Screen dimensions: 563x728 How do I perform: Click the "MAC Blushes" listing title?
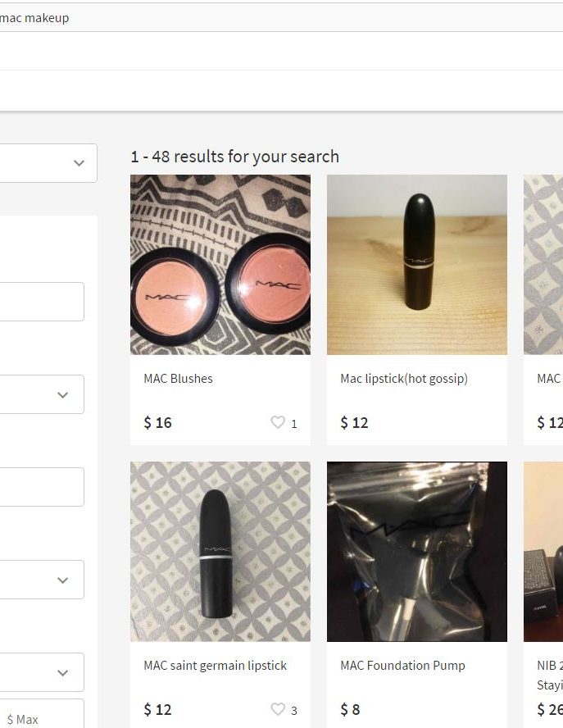178,379
